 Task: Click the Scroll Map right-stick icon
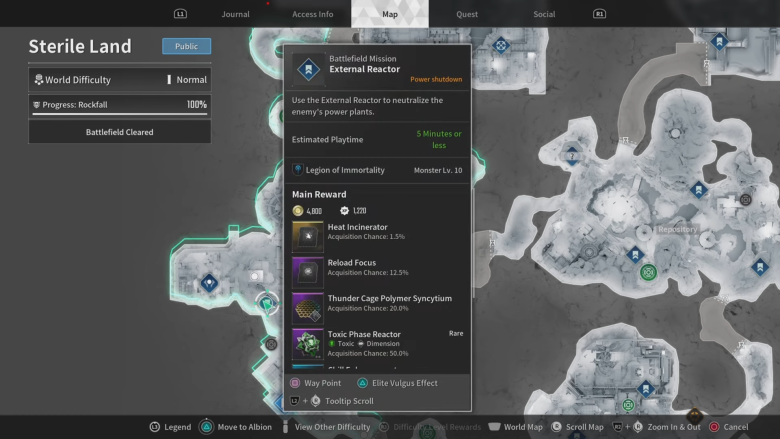[x=557, y=427]
